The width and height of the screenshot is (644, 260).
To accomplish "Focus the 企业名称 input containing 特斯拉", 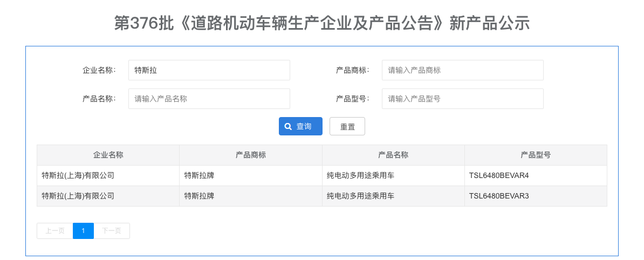I will point(209,70).
